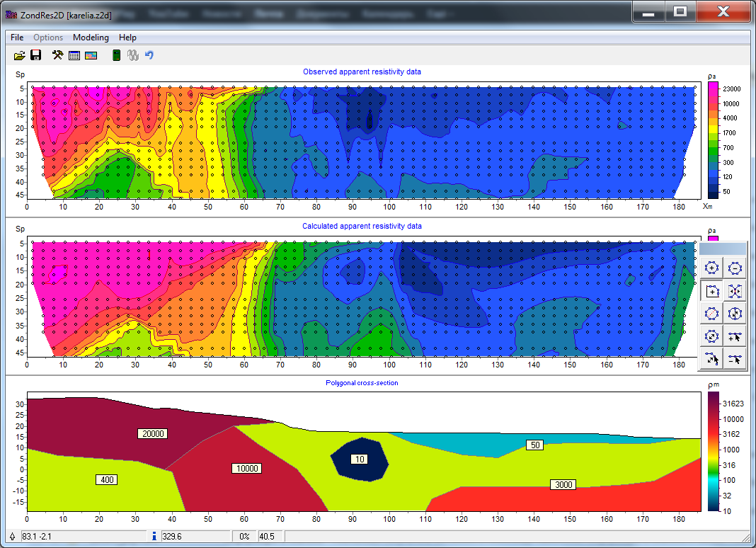Open the data table icon in the toolbar

(74, 55)
